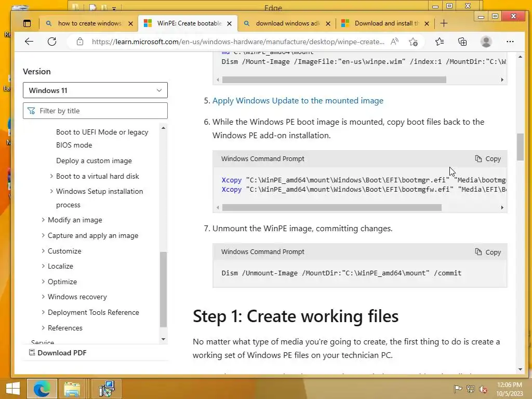Expand 'Deployment Tools Reference'
Image resolution: width=532 pixels, height=399 pixels.
(x=94, y=312)
